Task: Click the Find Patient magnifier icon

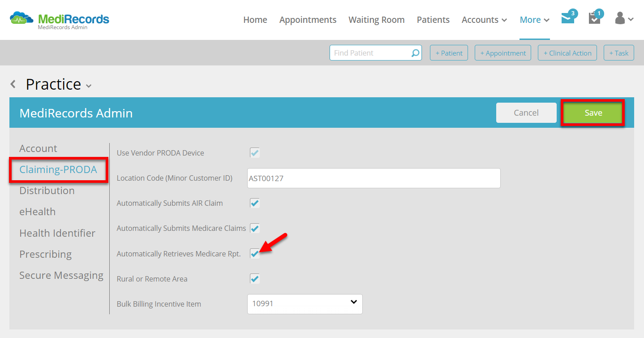Action: click(416, 53)
